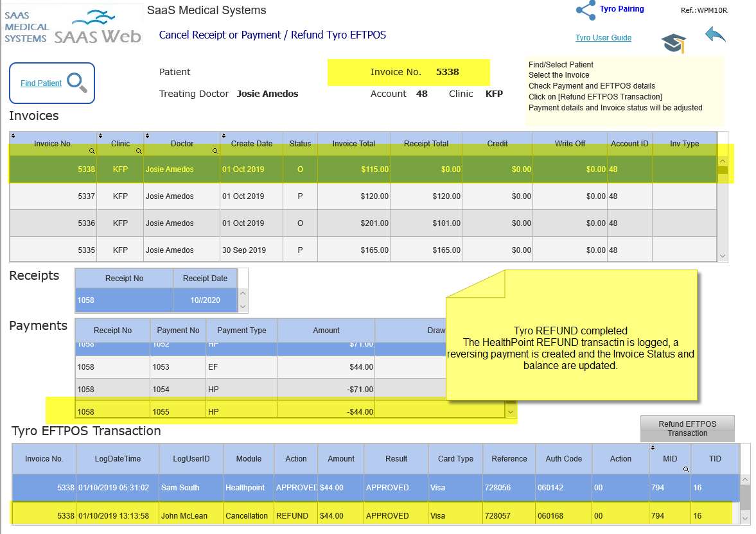Click the Healthpoint module cell
Screen dimensions: 756x534
[249, 488]
